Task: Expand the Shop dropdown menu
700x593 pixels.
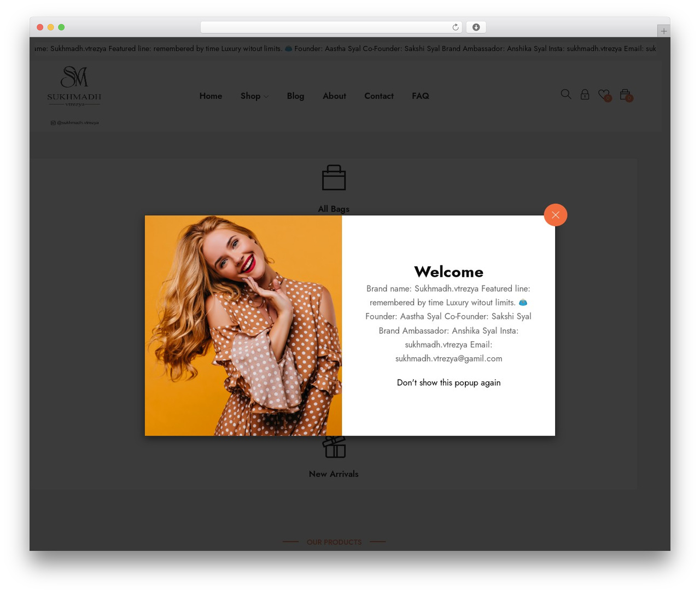Action: 254,96
